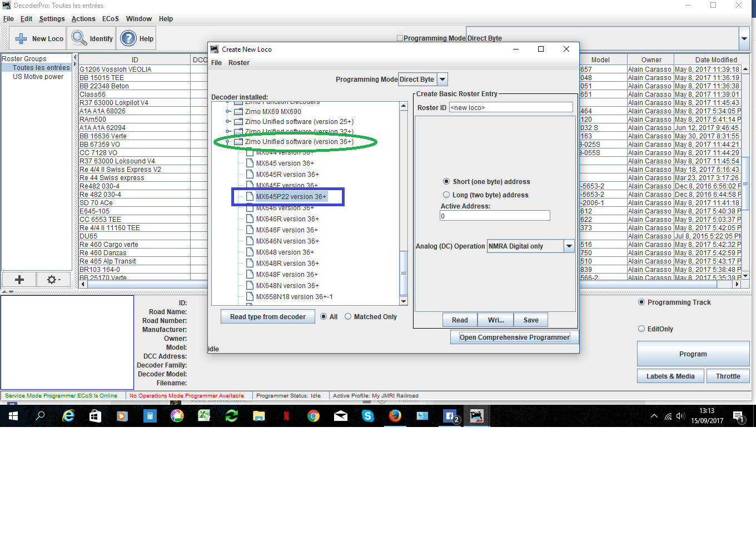This screenshot has width=756, height=556.
Task: Expand Zimo Unified software (version 25+) node
Action: pos(227,122)
